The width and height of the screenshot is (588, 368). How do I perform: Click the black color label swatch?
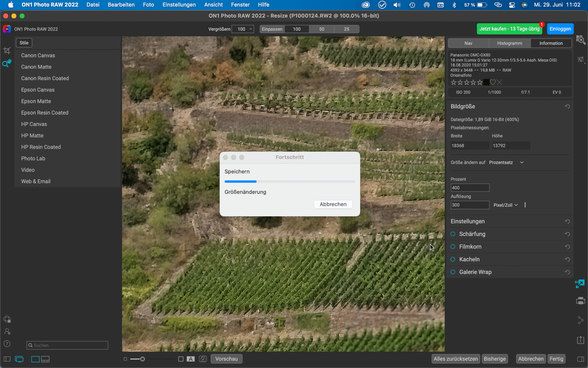tap(486, 83)
